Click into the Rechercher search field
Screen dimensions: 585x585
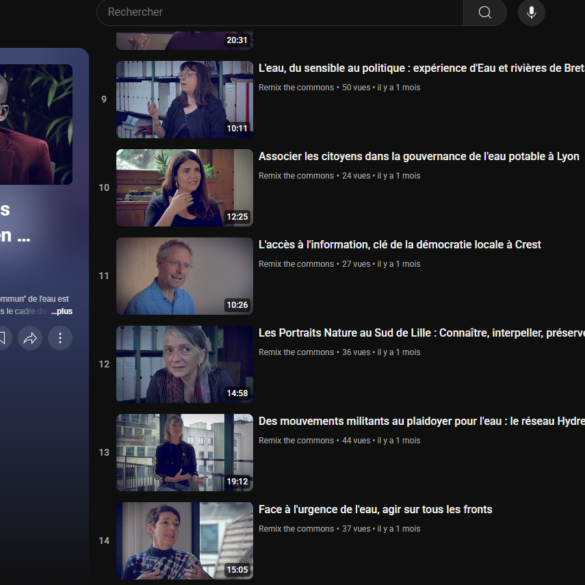(x=280, y=12)
